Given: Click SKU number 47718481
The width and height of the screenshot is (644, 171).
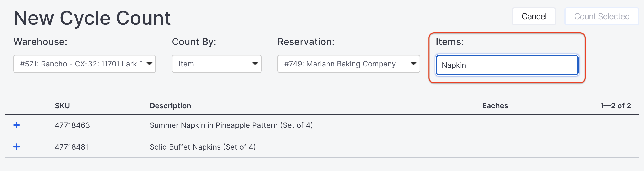Looking at the screenshot, I should pos(72,147).
